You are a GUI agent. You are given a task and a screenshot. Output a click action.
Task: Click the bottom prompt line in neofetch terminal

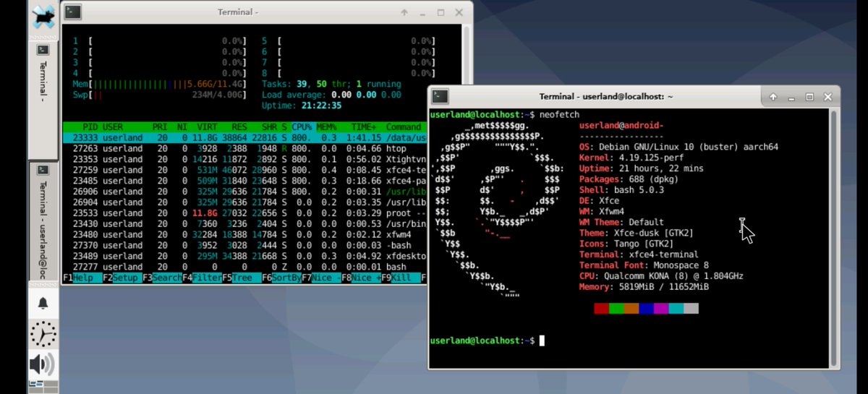click(x=487, y=341)
